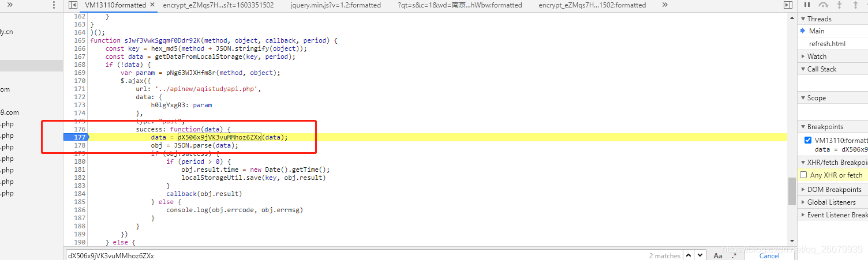Screen dimensions: 868x260
Task: Click 'console.log(obj.errcode, obj.errmsg)' line
Action: pyautogui.click(x=235, y=210)
